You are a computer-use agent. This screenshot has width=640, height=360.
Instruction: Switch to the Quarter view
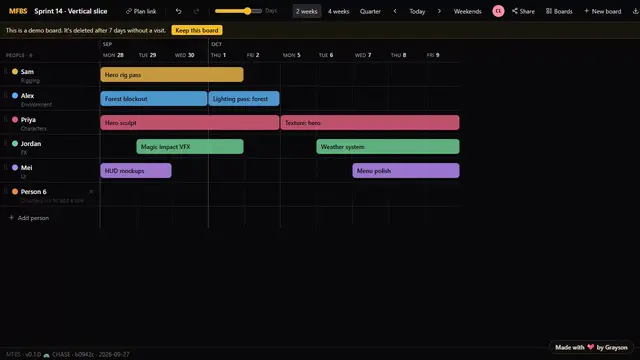[x=370, y=11]
